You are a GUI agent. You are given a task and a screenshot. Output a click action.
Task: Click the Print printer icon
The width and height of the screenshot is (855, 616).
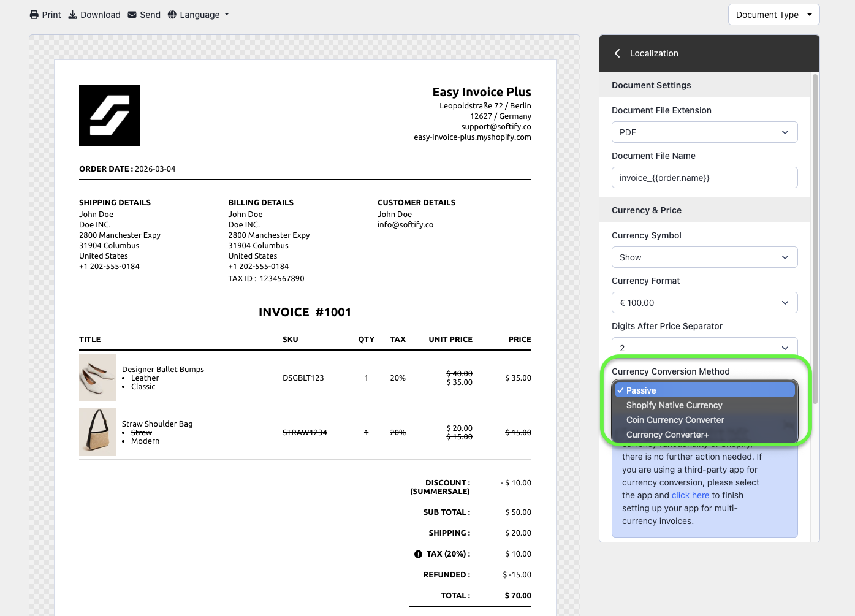[34, 15]
